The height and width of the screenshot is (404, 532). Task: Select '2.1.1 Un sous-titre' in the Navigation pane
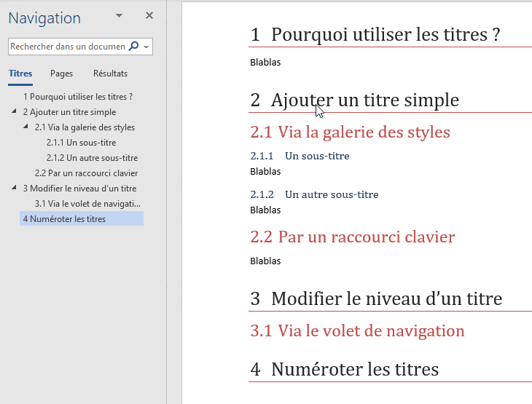click(x=81, y=143)
